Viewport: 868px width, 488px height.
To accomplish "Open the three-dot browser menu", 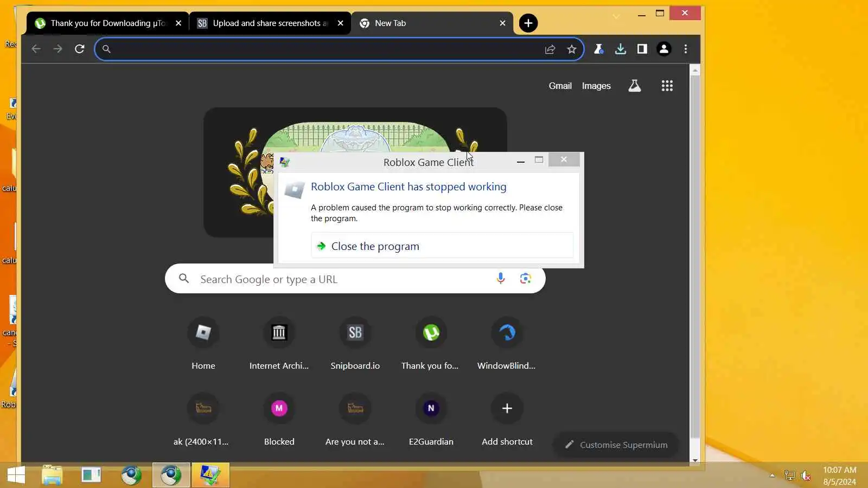I will coord(686,49).
